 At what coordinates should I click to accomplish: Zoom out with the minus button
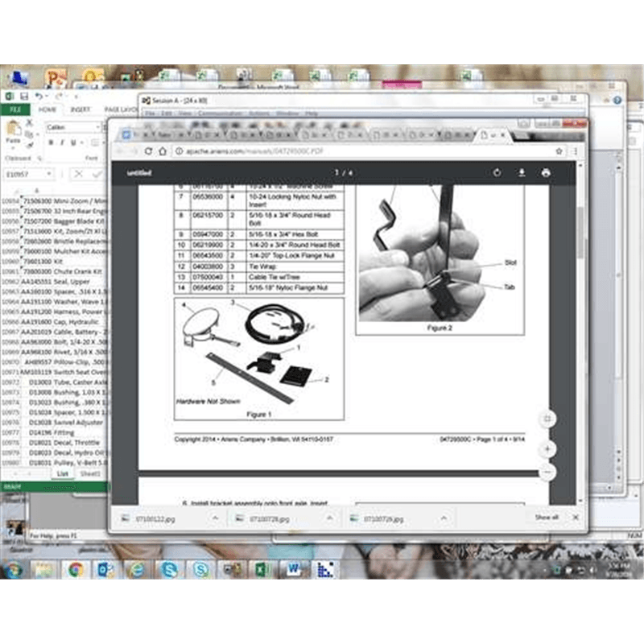click(547, 472)
